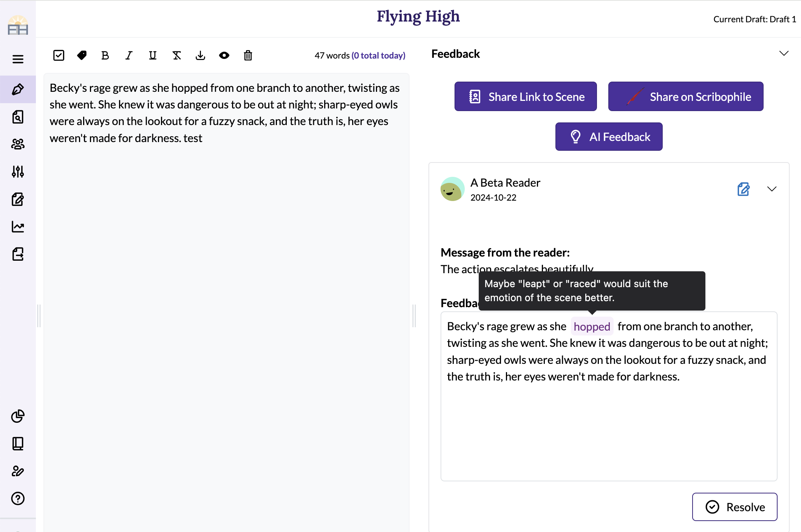
Task: Click the edit icon on beta reader comment
Action: (744, 189)
